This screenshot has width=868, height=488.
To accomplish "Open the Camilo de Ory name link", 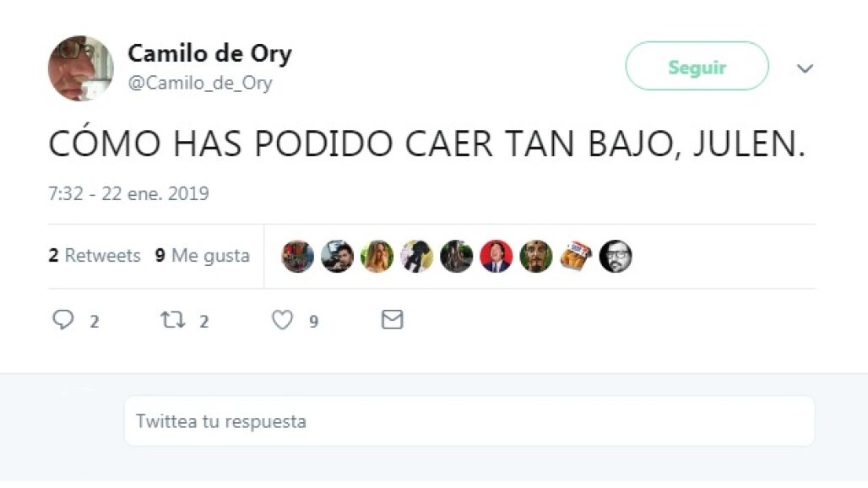I will click(x=209, y=54).
